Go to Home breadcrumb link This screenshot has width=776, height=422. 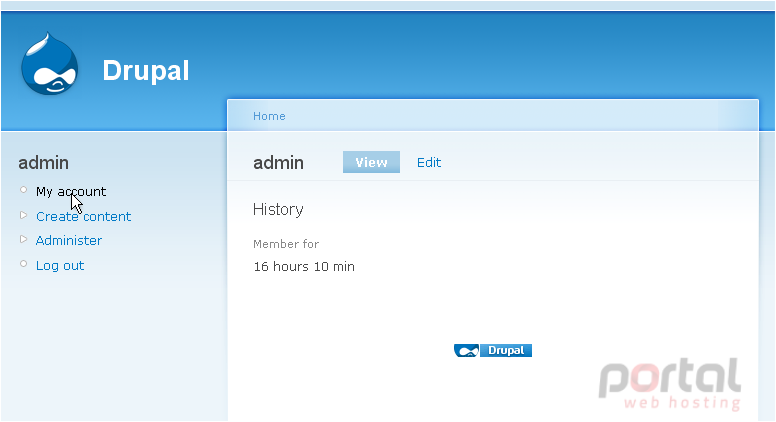click(269, 116)
